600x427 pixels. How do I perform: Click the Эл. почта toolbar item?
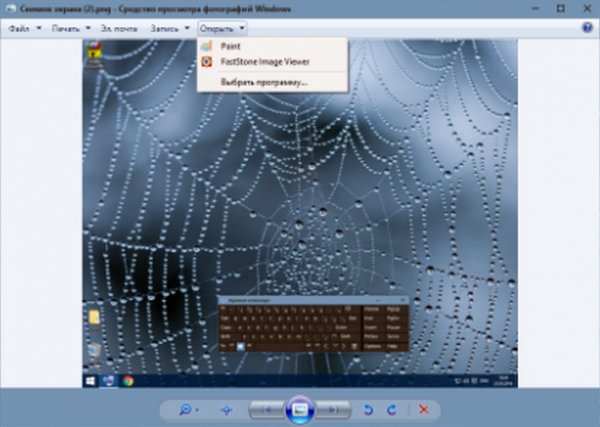point(119,28)
